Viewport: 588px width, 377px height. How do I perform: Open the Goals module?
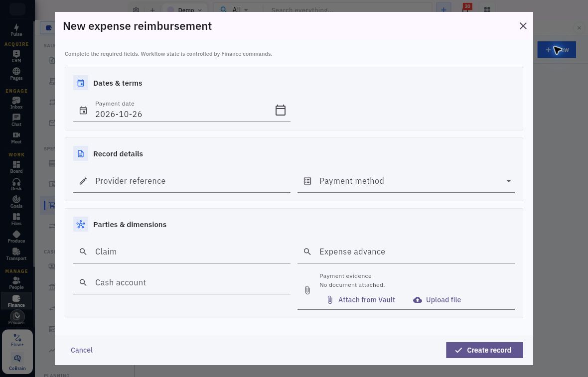click(x=16, y=202)
